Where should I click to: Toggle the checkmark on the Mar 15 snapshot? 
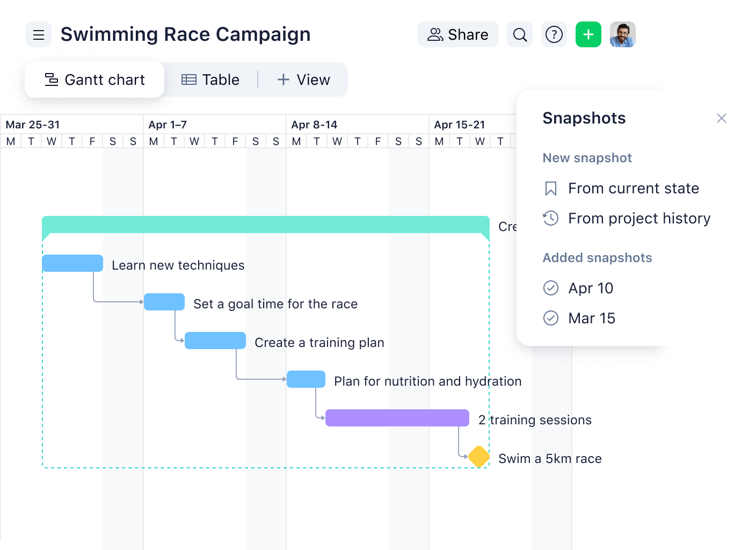click(x=551, y=319)
